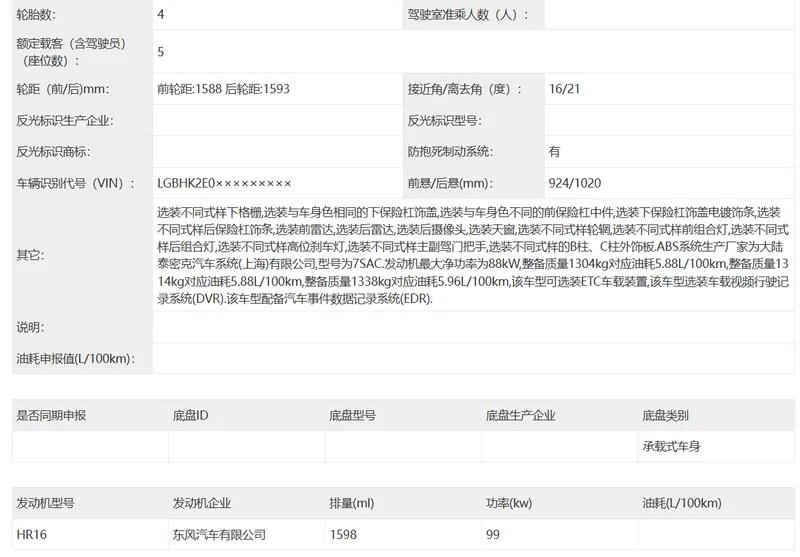Select the displacement value 1598
The height and width of the screenshot is (557, 800).
pyautogui.click(x=343, y=535)
